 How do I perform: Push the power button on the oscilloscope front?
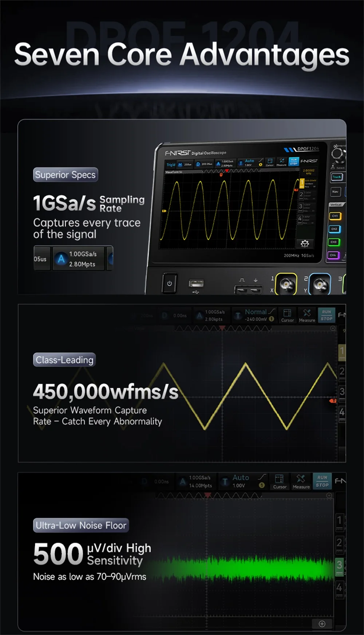pos(169,283)
